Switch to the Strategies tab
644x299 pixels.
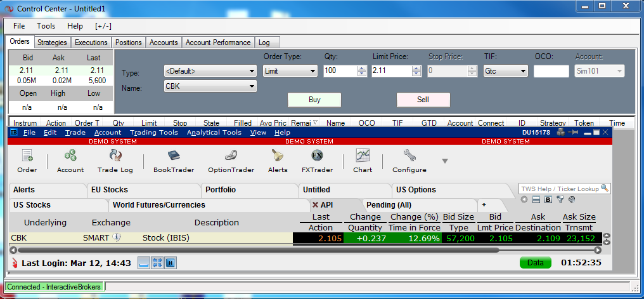[52, 43]
